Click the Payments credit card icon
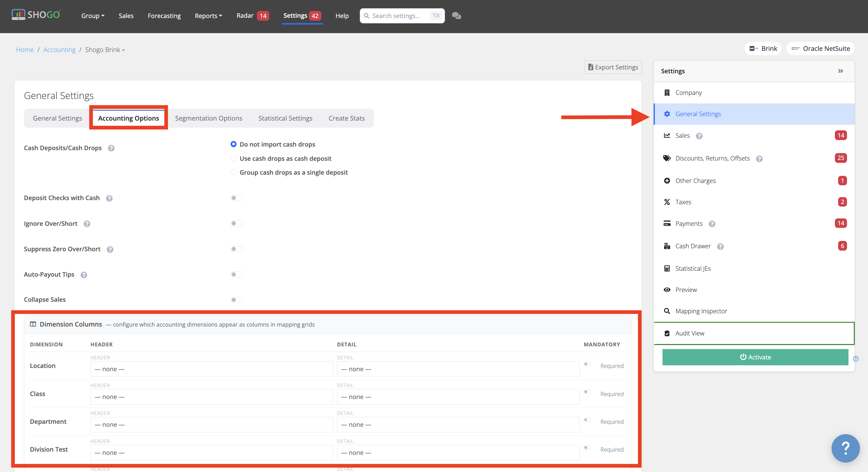Viewport: 868px width, 472px height. click(667, 223)
